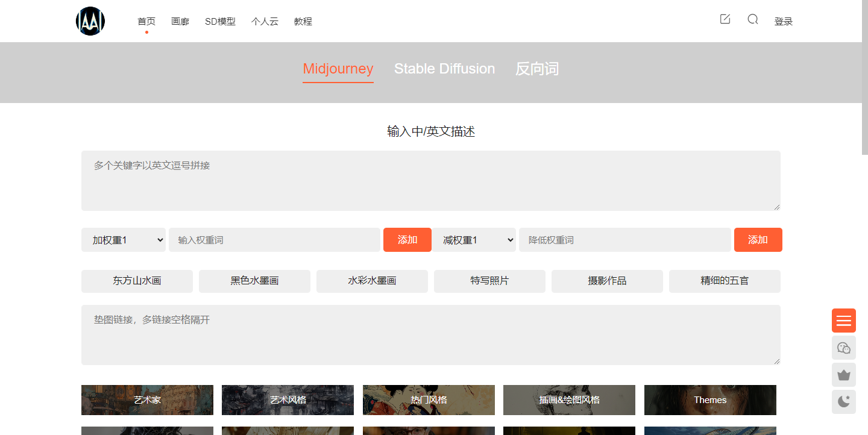Open 艺术家 category thumbnail

[x=147, y=400]
